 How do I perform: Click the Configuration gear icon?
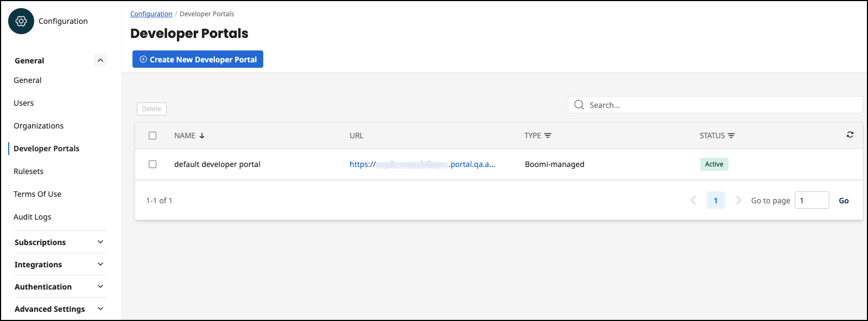21,21
